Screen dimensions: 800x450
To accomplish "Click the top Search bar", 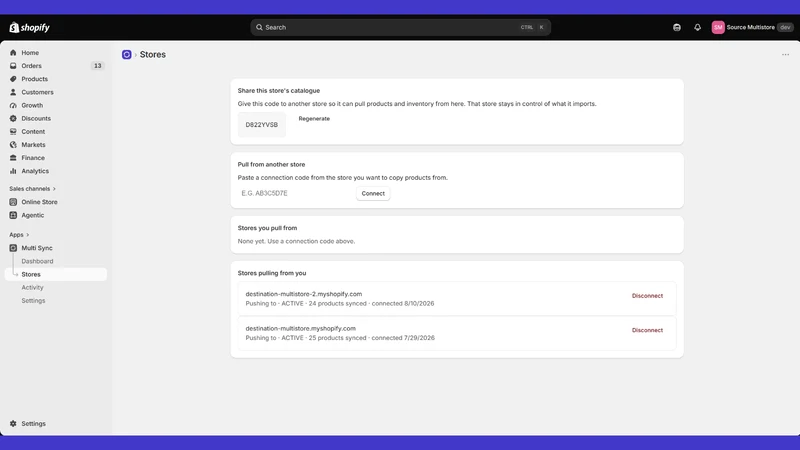I will [401, 28].
